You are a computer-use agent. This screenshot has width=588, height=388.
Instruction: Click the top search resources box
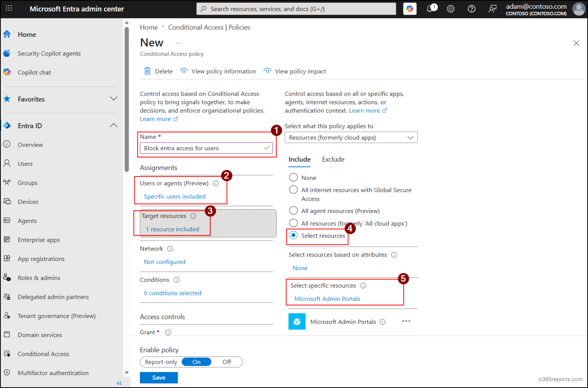296,9
